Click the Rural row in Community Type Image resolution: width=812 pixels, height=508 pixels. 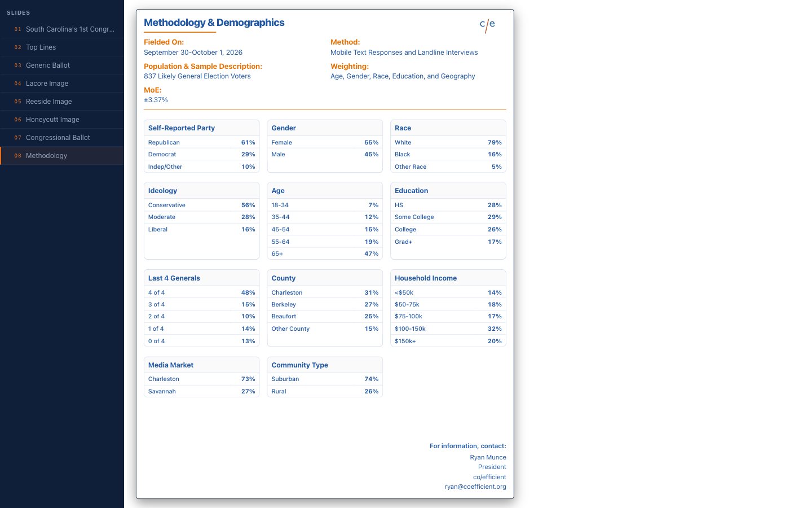(x=325, y=391)
